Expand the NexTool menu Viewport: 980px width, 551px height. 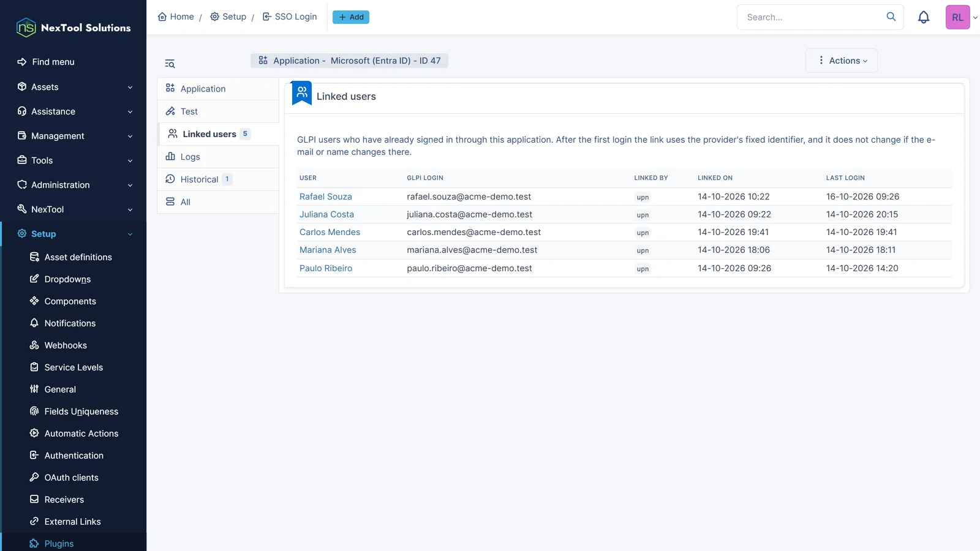pos(73,209)
